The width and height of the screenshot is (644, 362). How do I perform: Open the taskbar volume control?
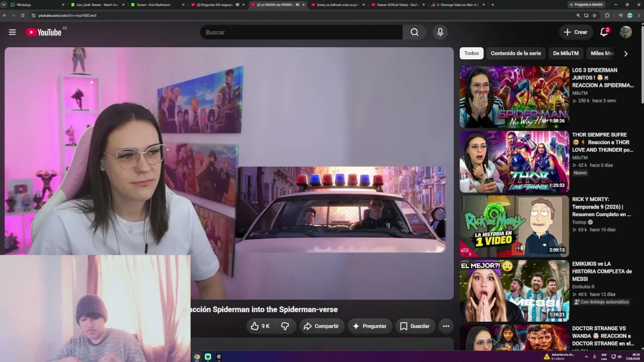click(619, 356)
